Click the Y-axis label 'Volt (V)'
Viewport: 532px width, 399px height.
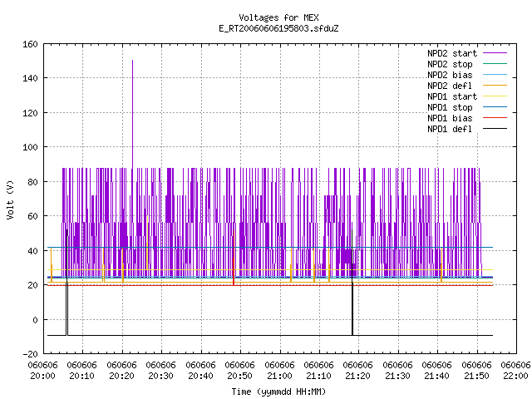point(11,199)
